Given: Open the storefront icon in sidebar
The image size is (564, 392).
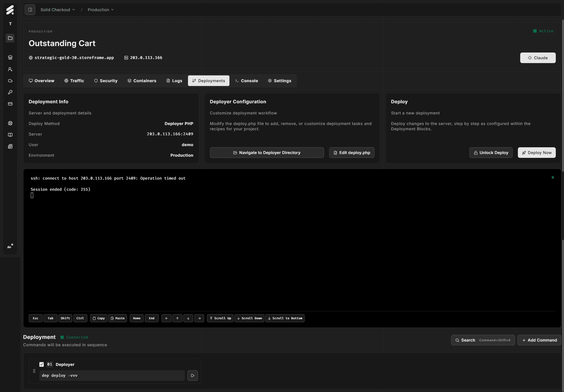Looking at the screenshot, I should (x=10, y=58).
